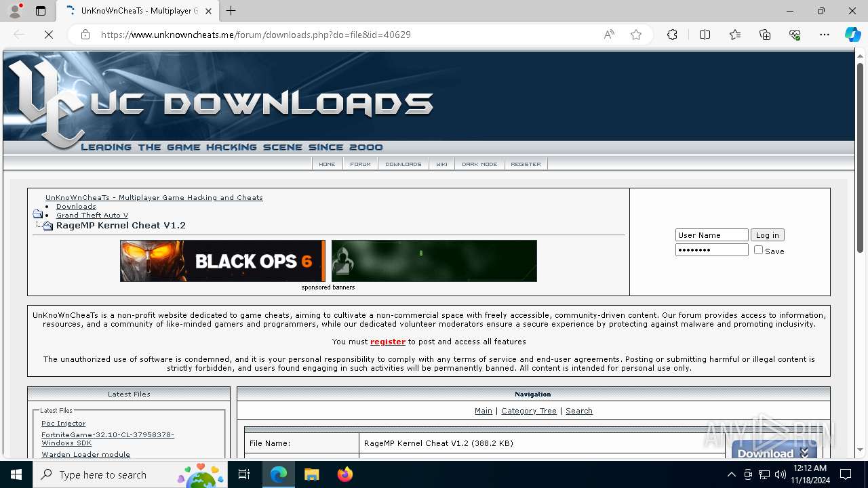Focus the password field
Viewport: 868px width, 488px height.
pyautogui.click(x=711, y=250)
